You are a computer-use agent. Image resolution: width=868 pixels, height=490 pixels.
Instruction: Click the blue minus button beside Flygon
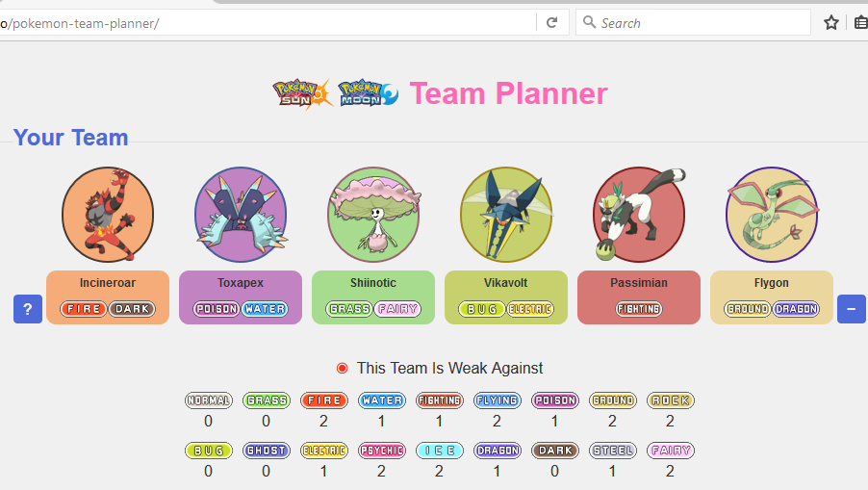pos(852,309)
